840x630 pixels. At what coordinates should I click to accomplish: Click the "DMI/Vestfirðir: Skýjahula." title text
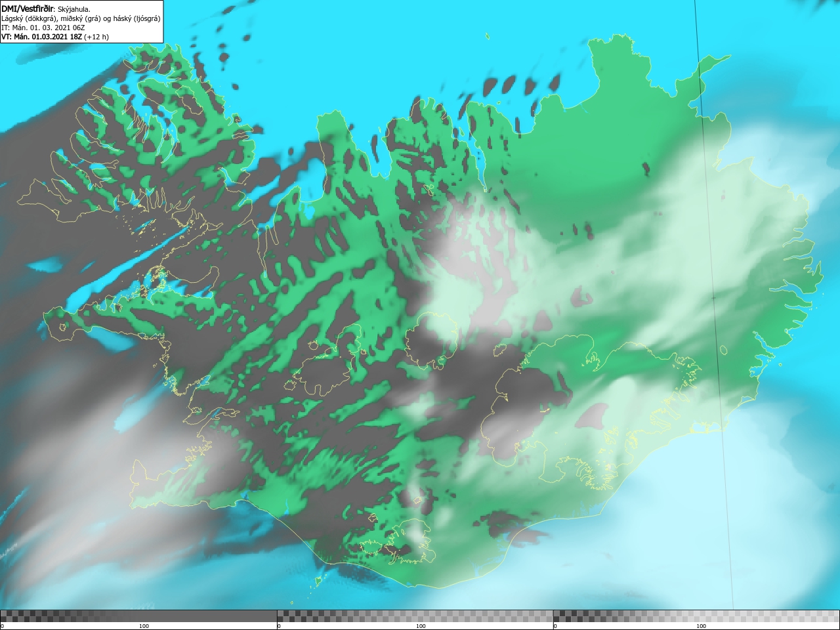point(46,9)
